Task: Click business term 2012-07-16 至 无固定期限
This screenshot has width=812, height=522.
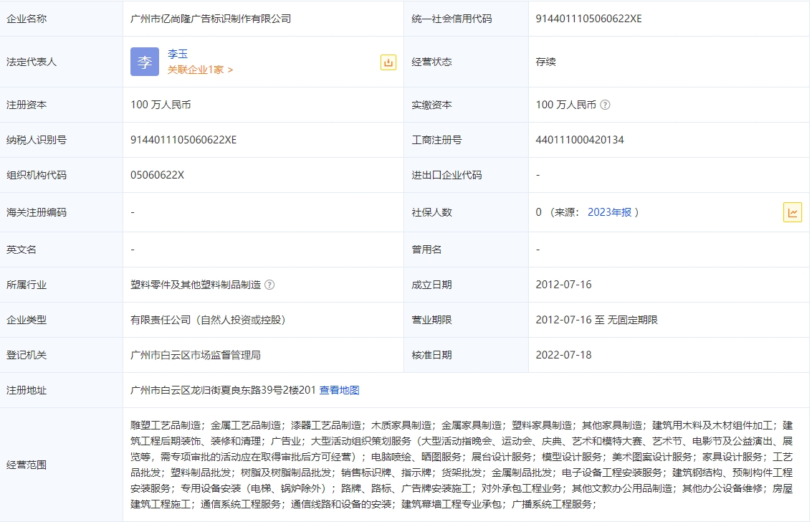Action: [596, 320]
